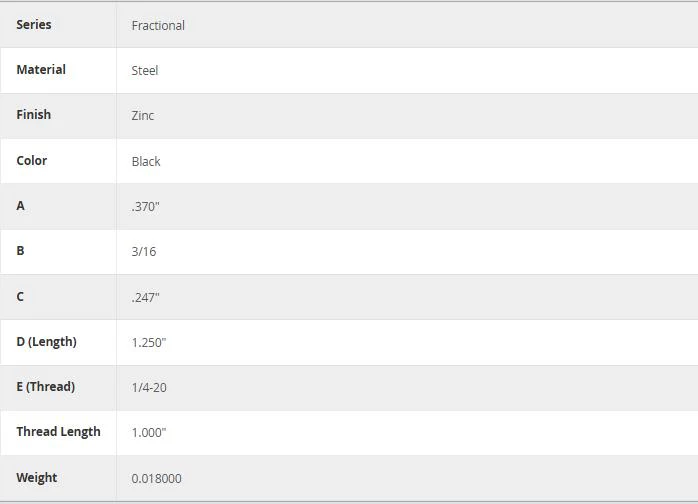The height and width of the screenshot is (504, 698).
Task: Click the .370" value
Action: pyautogui.click(x=146, y=207)
